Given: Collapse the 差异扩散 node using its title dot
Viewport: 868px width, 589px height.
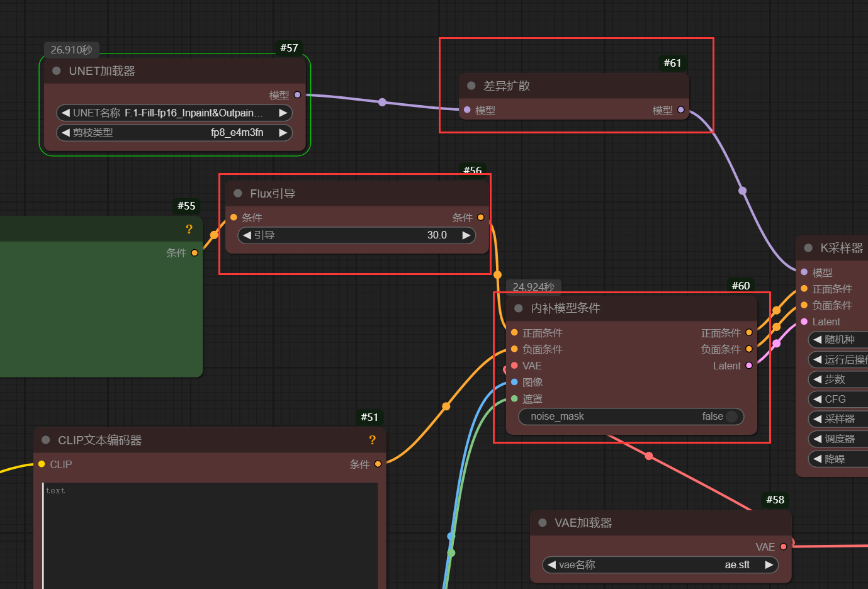Looking at the screenshot, I should pos(471,86).
